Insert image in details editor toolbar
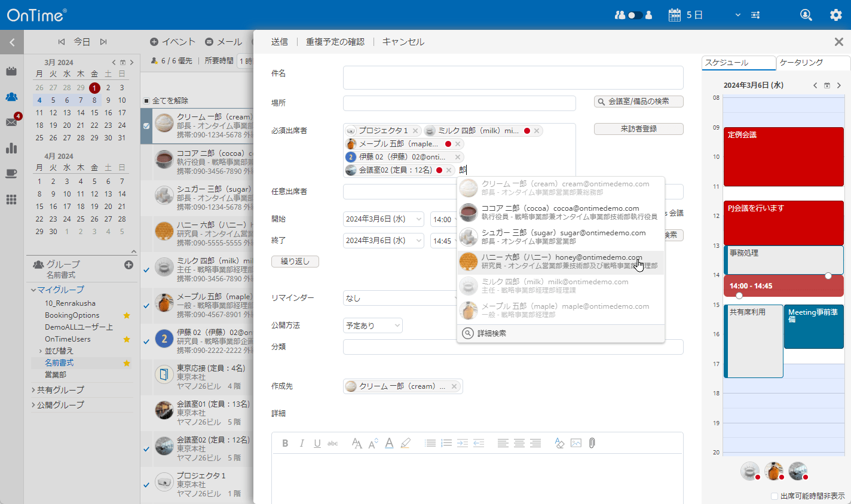Screen dimensions: 851x504 [576, 443]
